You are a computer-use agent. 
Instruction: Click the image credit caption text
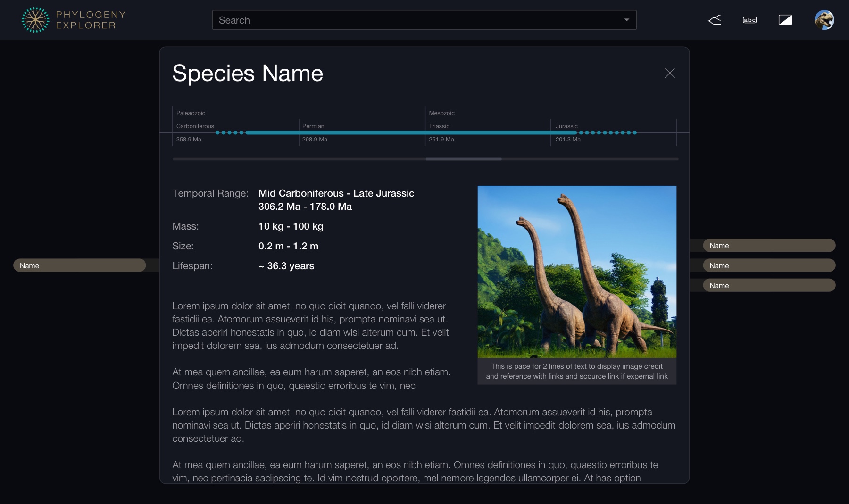coord(576,371)
